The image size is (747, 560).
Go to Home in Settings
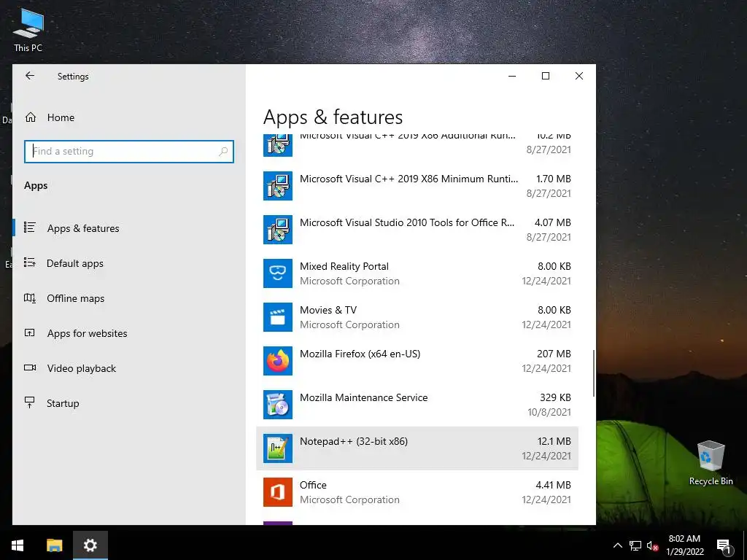pos(61,117)
